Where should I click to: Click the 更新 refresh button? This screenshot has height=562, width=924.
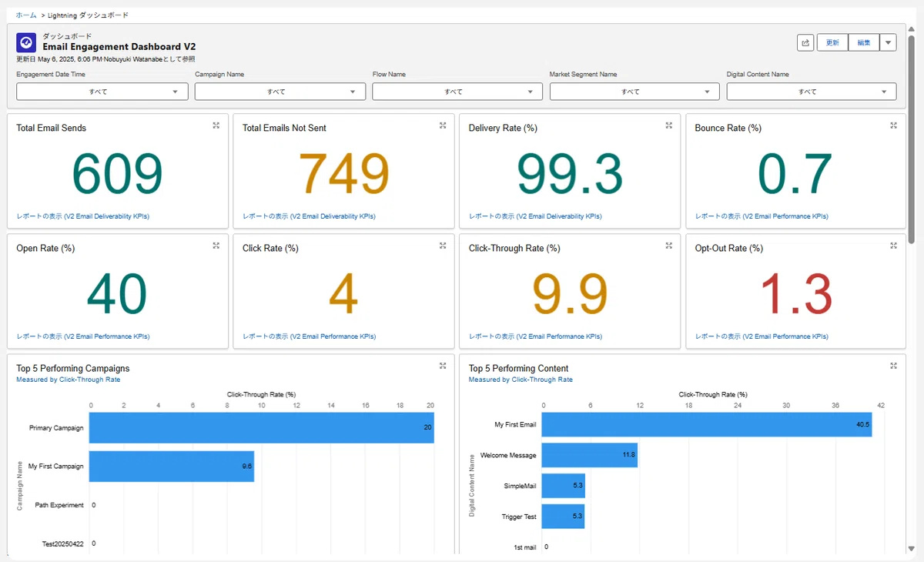[832, 43]
